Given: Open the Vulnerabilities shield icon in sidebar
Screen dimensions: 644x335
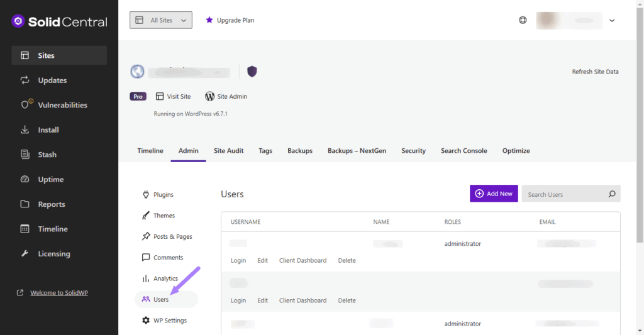Looking at the screenshot, I should (x=25, y=105).
